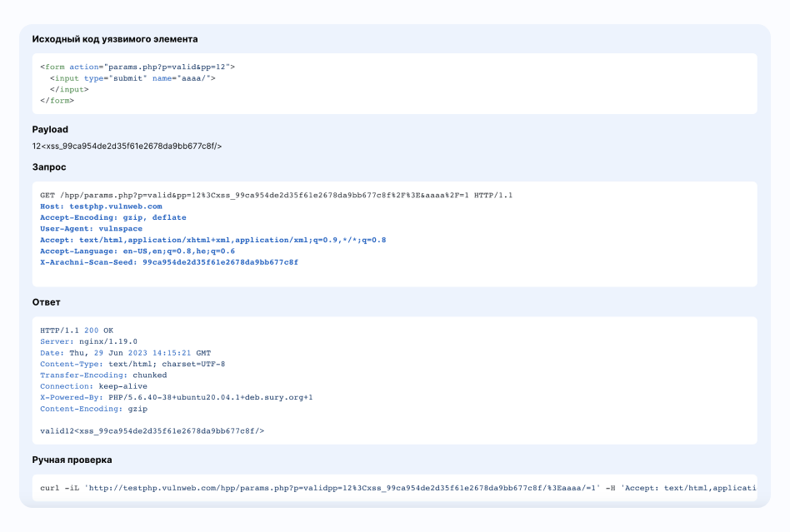Click the 'Запрос' section heading
Image resolution: width=790 pixels, height=532 pixels.
pos(49,167)
